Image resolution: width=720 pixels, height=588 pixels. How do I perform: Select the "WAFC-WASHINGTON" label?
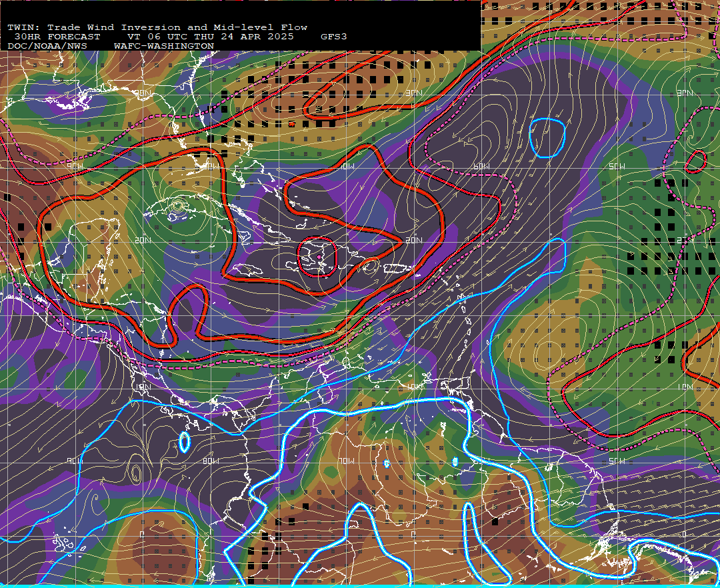click(164, 47)
